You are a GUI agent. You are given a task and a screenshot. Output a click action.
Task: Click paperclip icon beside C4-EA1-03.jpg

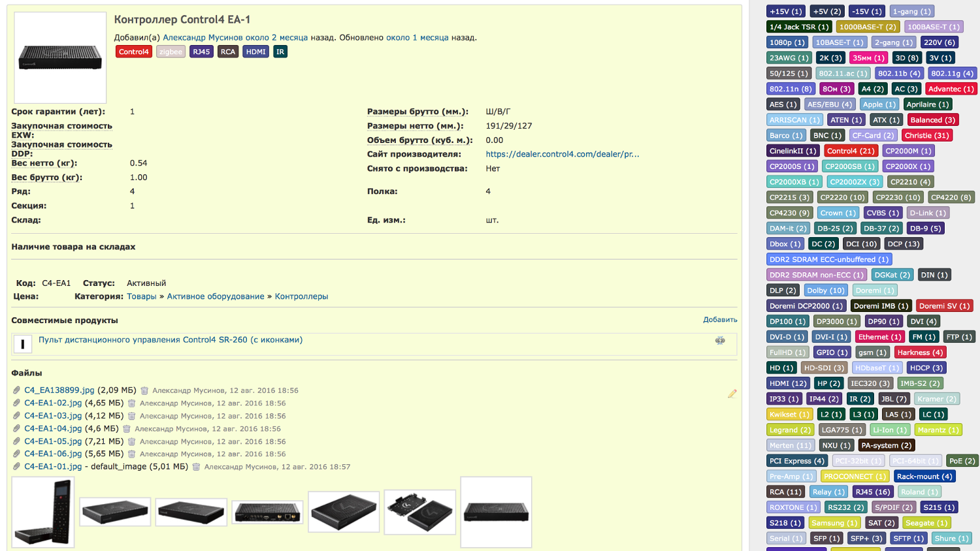[16, 416]
